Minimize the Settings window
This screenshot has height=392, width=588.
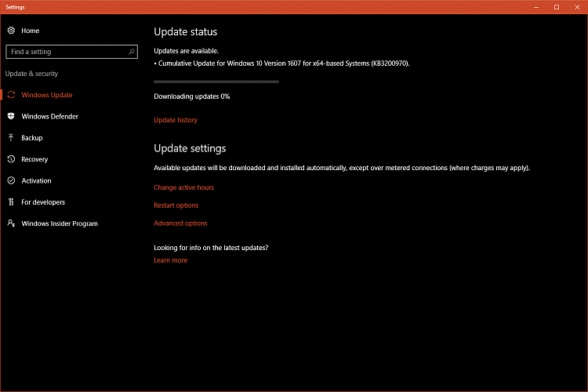pos(536,7)
